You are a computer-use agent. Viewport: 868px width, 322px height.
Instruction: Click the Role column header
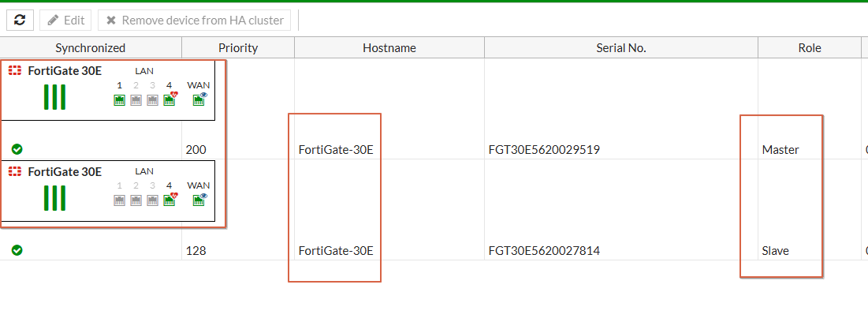point(810,47)
